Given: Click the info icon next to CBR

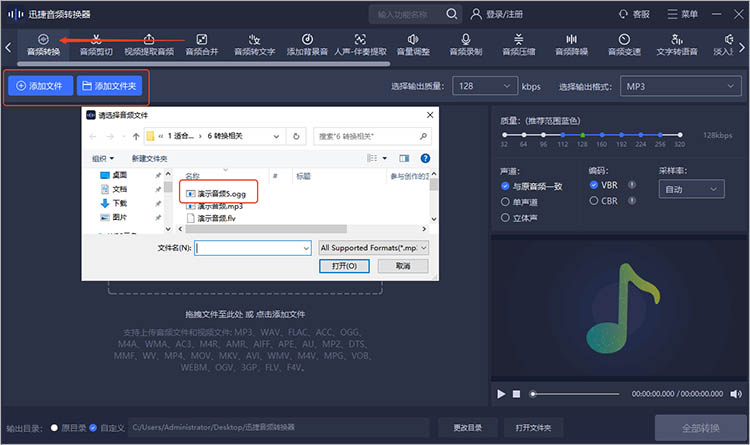Looking at the screenshot, I should click(x=632, y=200).
